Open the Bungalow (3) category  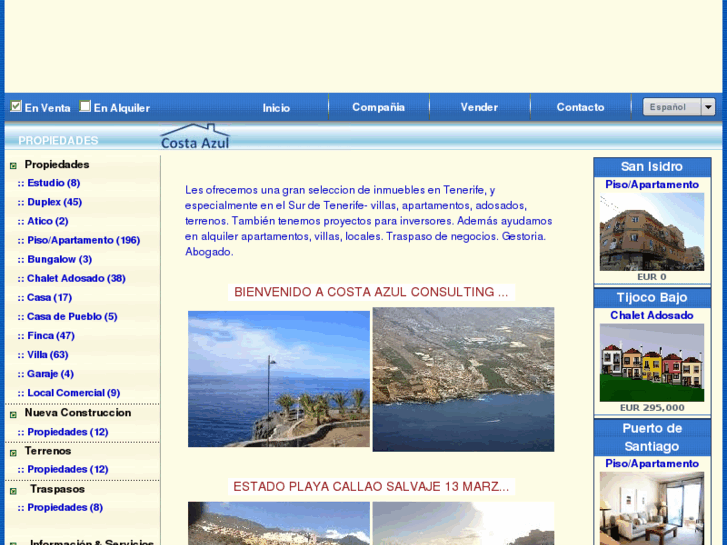[x=60, y=259]
